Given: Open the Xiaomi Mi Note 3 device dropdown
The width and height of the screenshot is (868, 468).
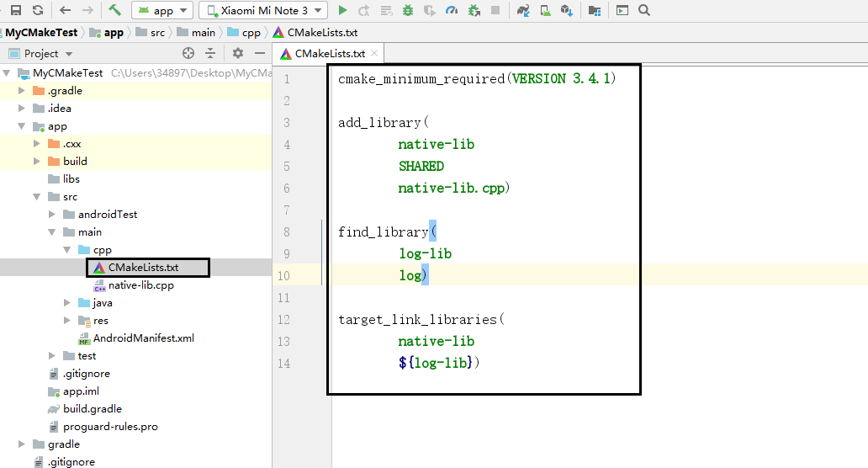Looking at the screenshot, I should [x=263, y=10].
